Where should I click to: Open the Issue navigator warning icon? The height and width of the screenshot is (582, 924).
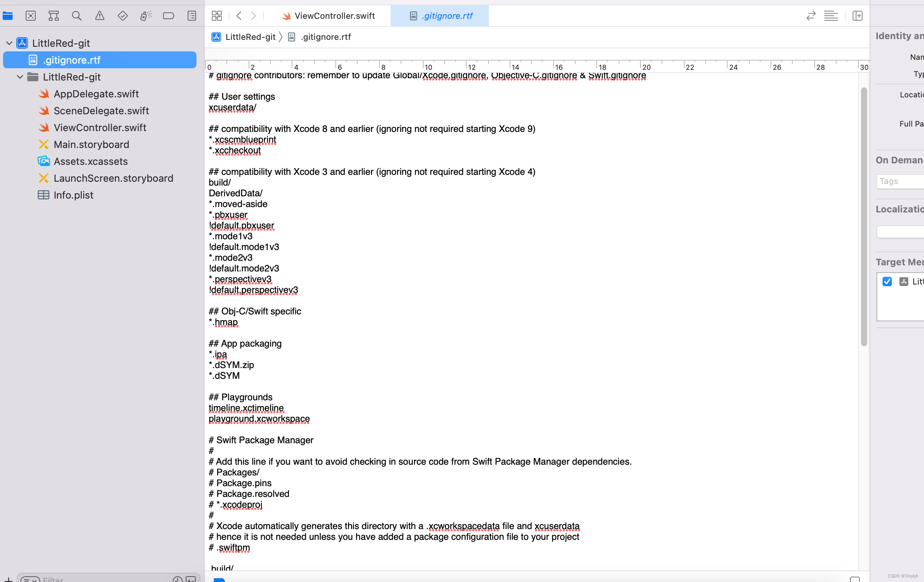100,16
